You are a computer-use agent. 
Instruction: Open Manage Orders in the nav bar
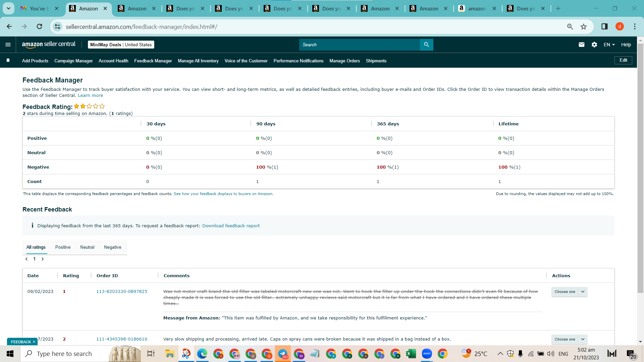coord(344,61)
